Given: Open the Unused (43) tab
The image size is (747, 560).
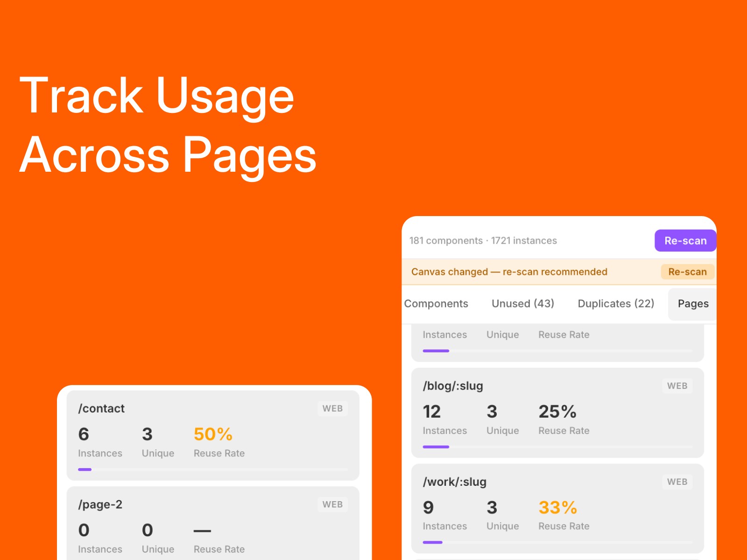Looking at the screenshot, I should point(522,303).
